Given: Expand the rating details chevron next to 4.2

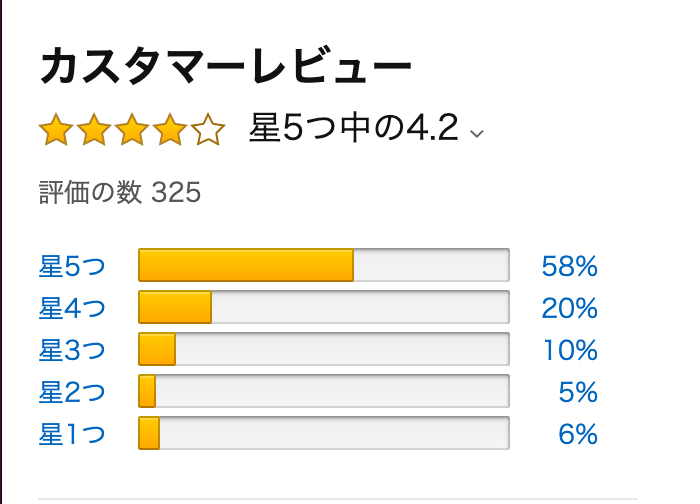Looking at the screenshot, I should tap(477, 133).
